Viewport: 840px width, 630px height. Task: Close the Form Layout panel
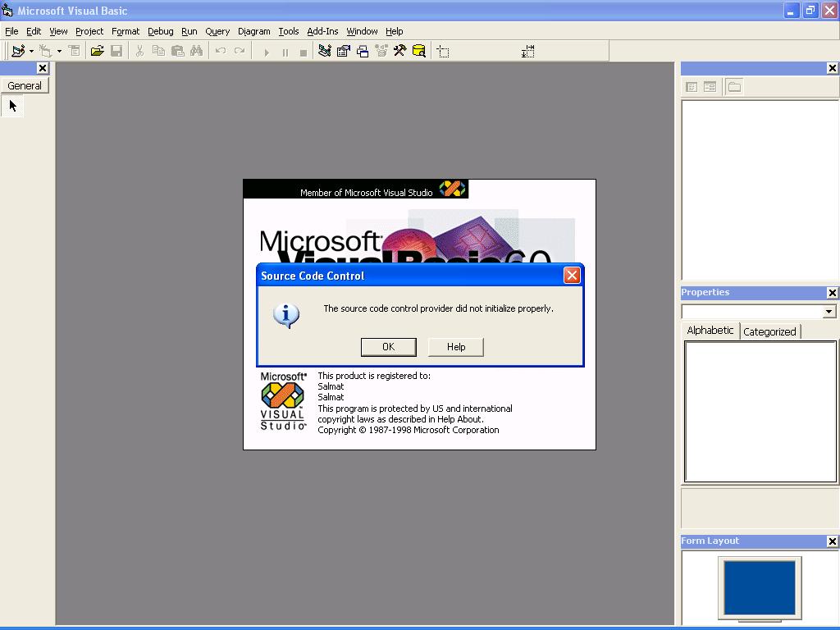click(x=832, y=541)
